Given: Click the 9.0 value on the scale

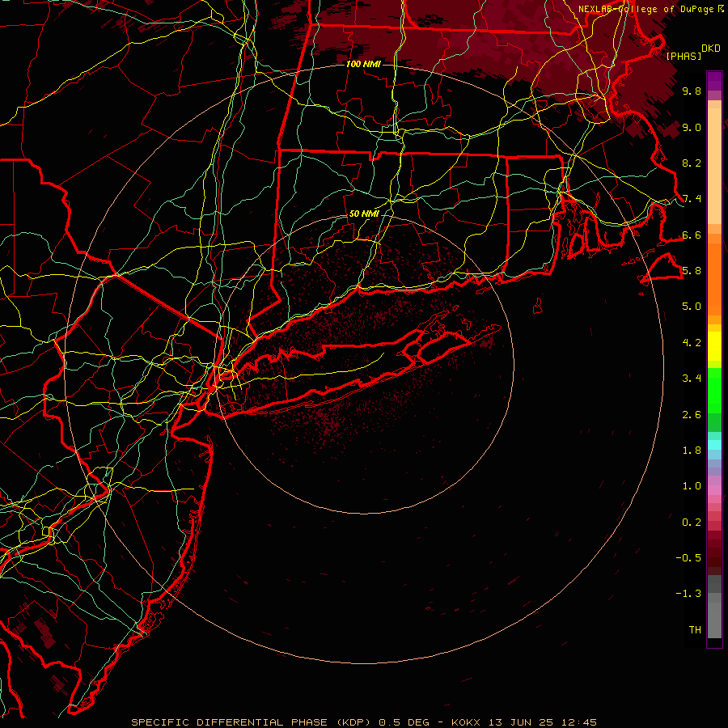Looking at the screenshot, I should click(692, 127).
